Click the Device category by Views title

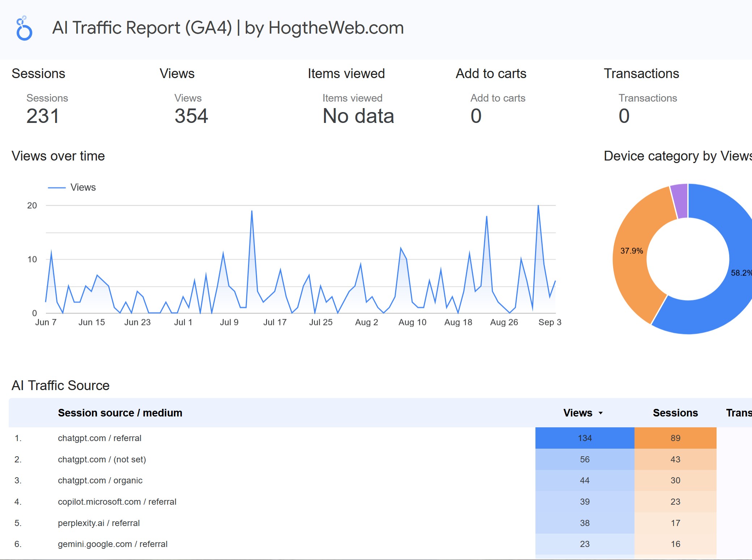click(678, 156)
